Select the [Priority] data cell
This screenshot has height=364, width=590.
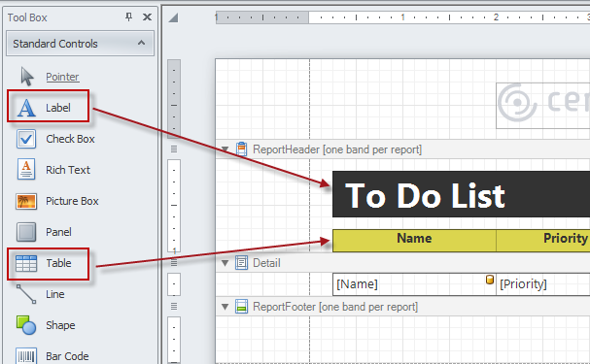point(543,284)
